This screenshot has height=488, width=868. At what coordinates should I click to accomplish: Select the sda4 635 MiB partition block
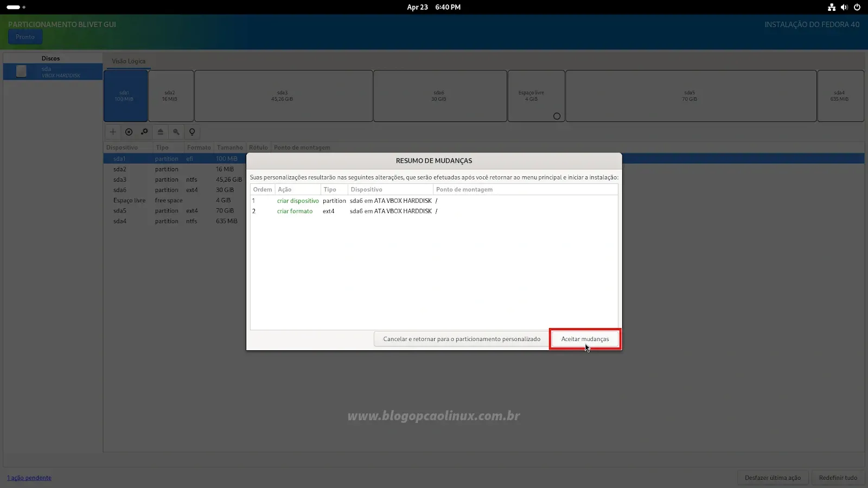[840, 96]
